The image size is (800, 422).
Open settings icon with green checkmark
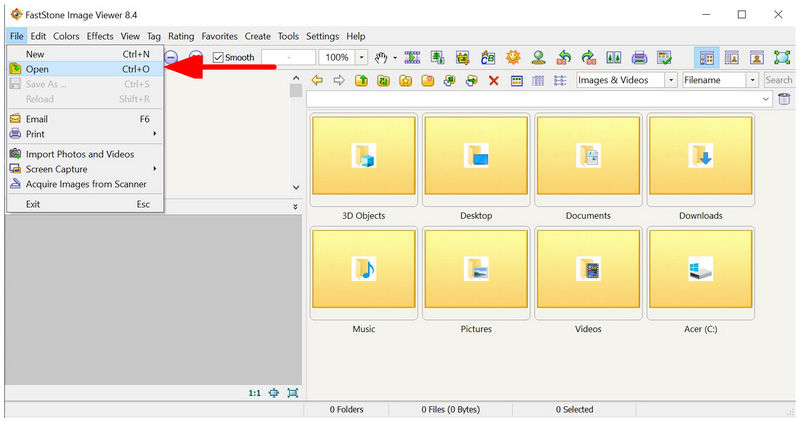664,57
